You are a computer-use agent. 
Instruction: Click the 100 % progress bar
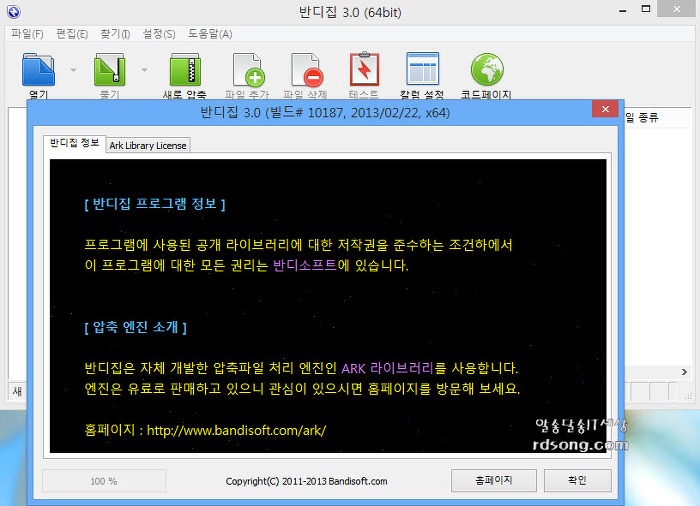[104, 481]
